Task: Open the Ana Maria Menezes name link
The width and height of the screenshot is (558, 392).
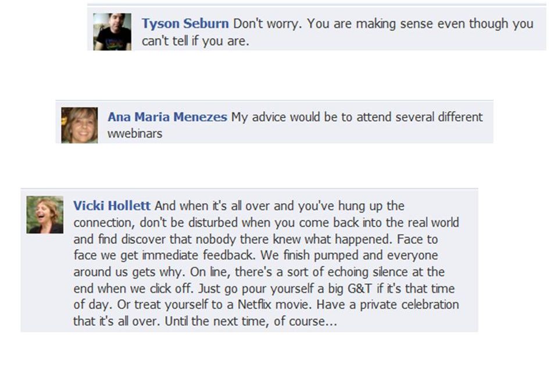Action: point(167,117)
